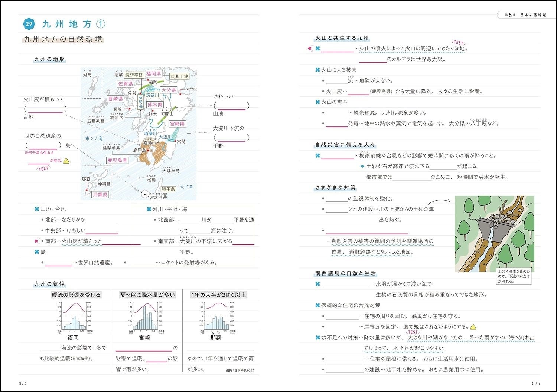Screen dimensions: 557x392
Task: Click the blank before ダムの建設
Action: pos(337,209)
